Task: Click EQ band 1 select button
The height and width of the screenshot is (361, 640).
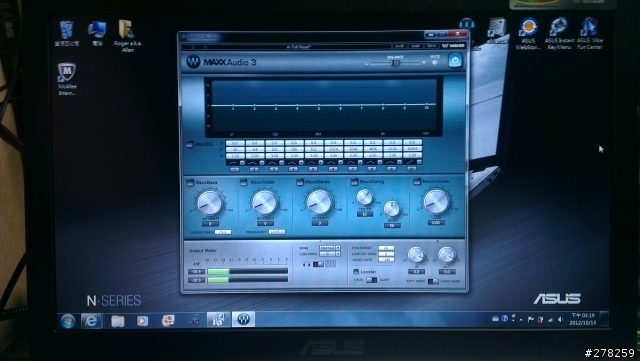Action: click(x=235, y=169)
